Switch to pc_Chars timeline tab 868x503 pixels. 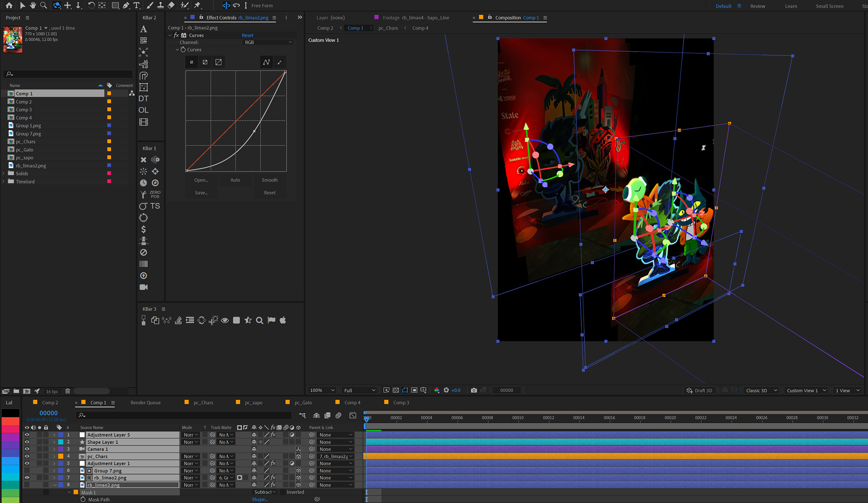tap(203, 403)
